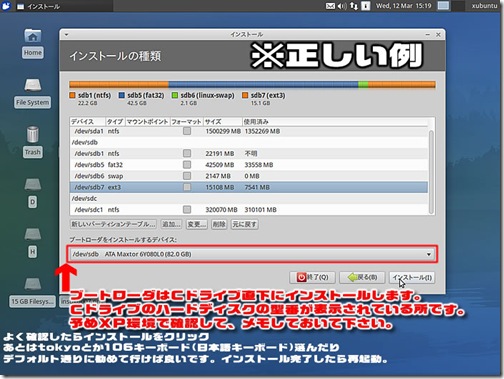Select the /dev/sdb5 fat32 row
Viewport: 504px width, 379px height.
pyautogui.click(x=249, y=165)
